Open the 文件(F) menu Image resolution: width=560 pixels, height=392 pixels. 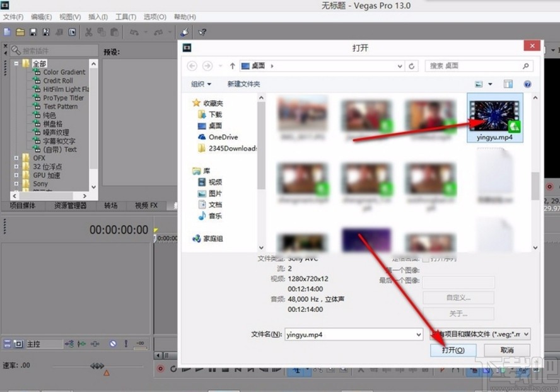pyautogui.click(x=13, y=17)
